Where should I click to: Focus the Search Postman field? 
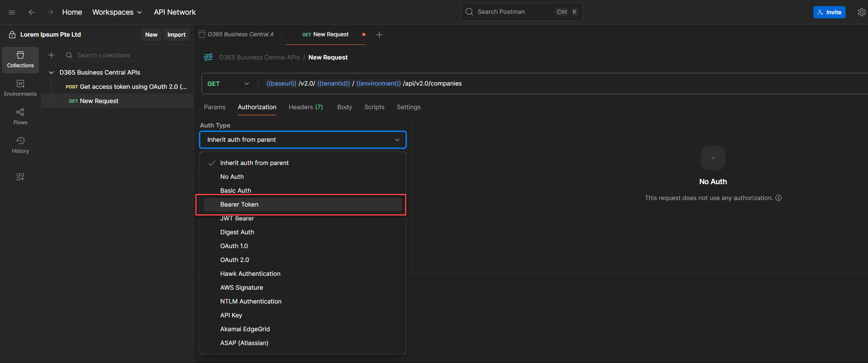click(x=522, y=12)
